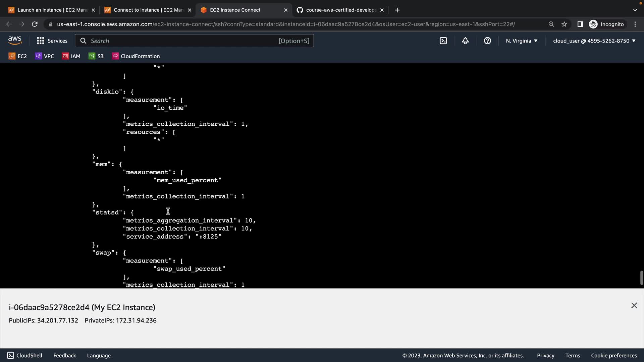Screen dimensions: 644x362
Task: Open Cookie preferences in footer
Action: (613, 356)
